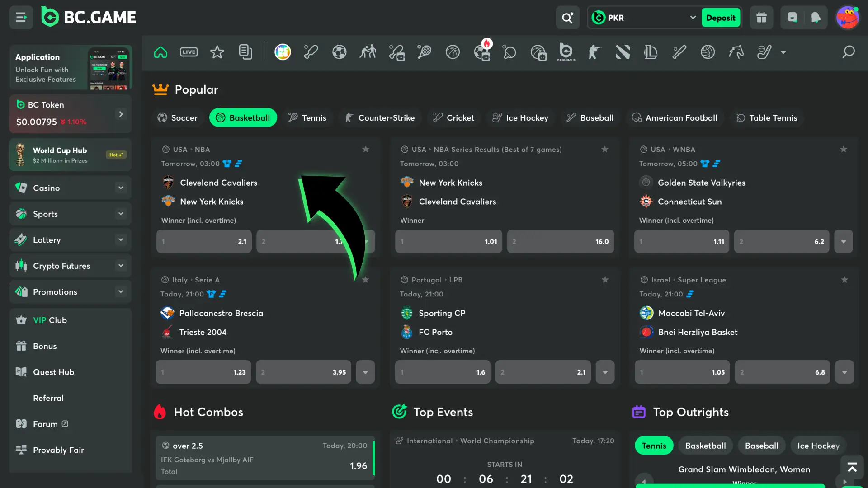Select the Dota 2 icon
The image size is (868, 488).
click(623, 52)
